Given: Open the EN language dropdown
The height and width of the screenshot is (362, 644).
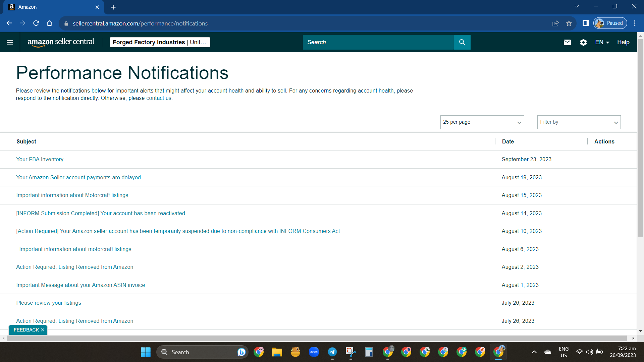Looking at the screenshot, I should 602,42.
